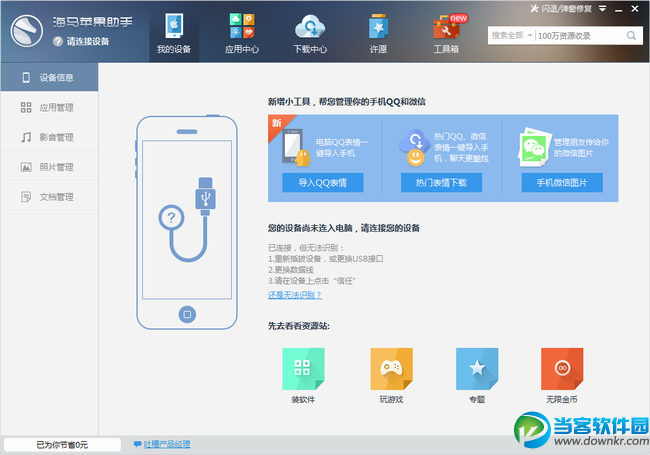
Task: Click 吐槽产品经理 feedback link
Action: pyautogui.click(x=167, y=444)
